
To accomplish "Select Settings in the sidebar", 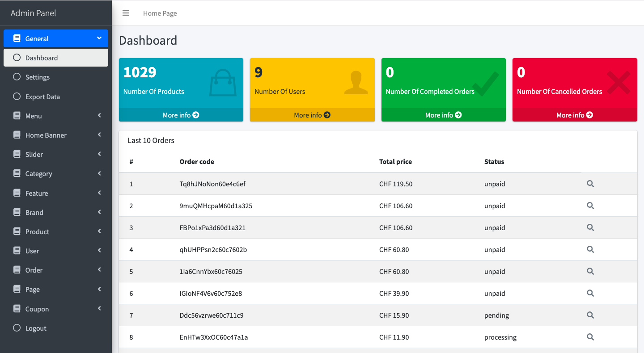I will click(38, 77).
